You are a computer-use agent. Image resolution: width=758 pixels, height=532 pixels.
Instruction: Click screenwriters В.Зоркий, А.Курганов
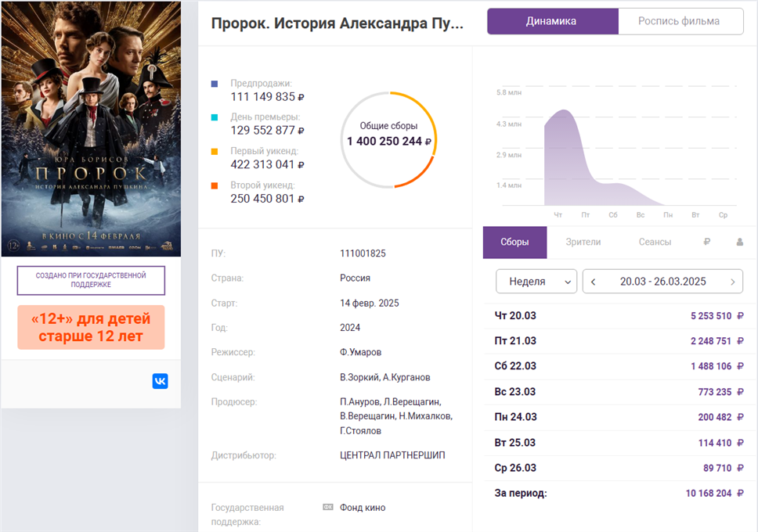pyautogui.click(x=384, y=377)
